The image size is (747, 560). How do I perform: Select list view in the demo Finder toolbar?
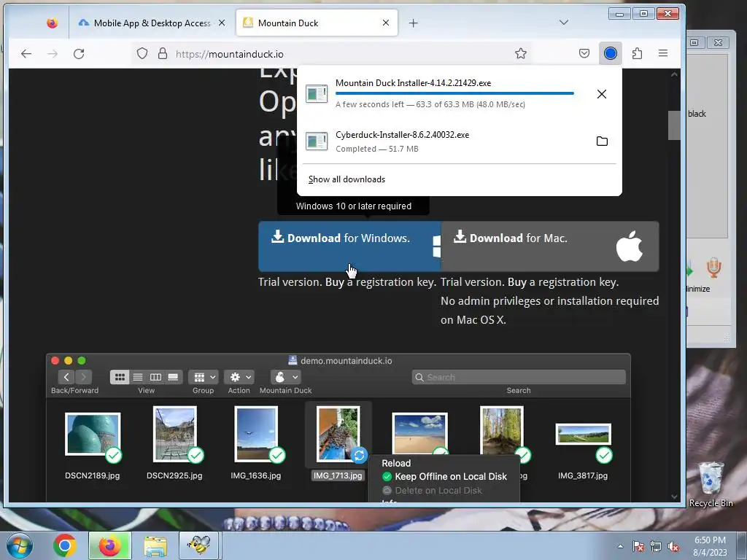(x=138, y=377)
